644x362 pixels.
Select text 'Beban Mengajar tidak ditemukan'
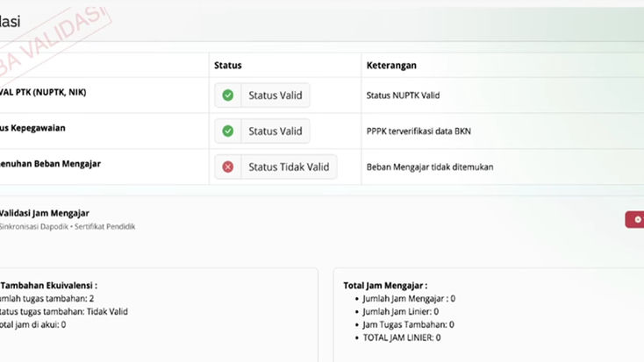click(430, 167)
